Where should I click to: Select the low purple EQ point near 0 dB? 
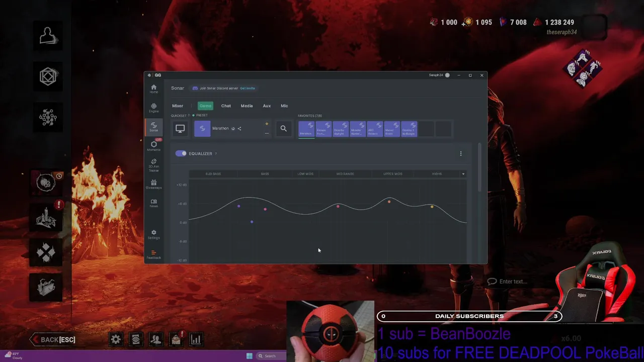252,222
